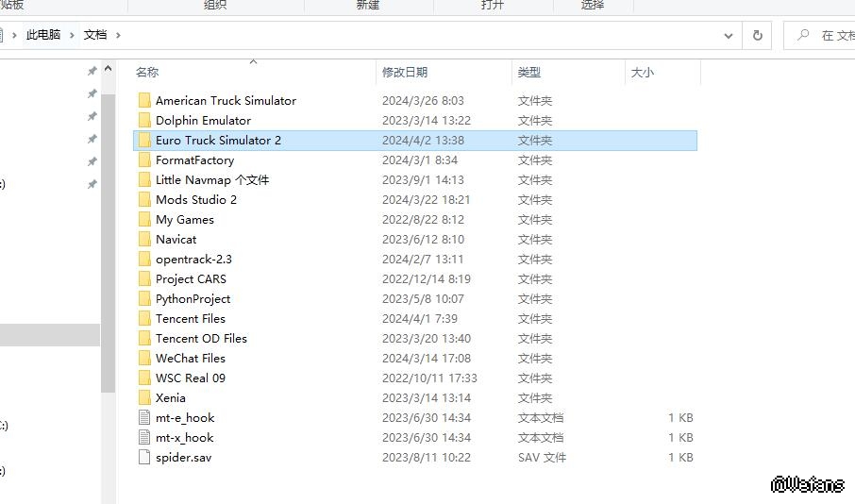
Task: Select the FormatFactory folder name
Action: tap(194, 160)
